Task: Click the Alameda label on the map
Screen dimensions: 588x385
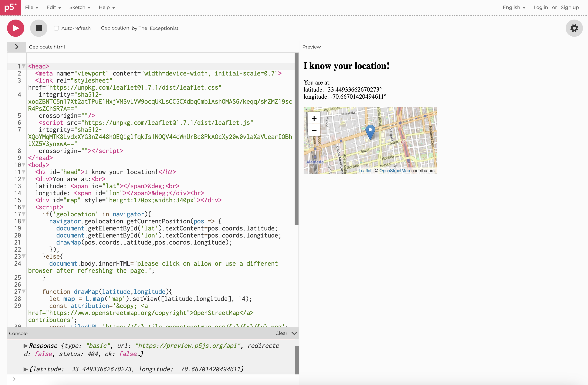Action: click(x=315, y=162)
